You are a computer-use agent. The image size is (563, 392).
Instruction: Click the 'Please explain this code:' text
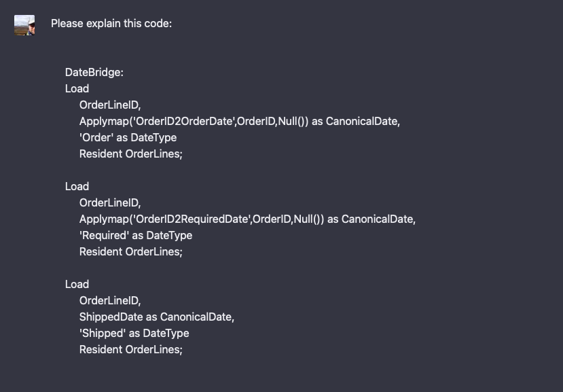(x=111, y=24)
